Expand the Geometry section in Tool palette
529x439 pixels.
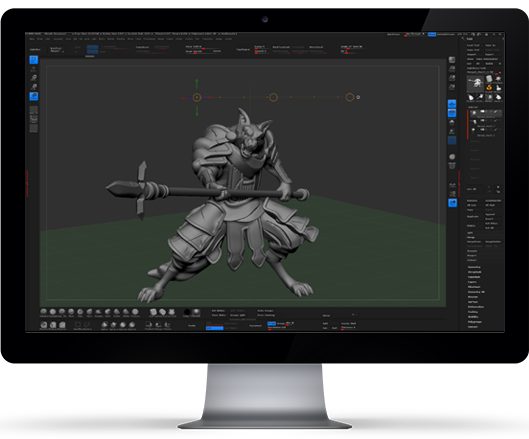point(474,267)
